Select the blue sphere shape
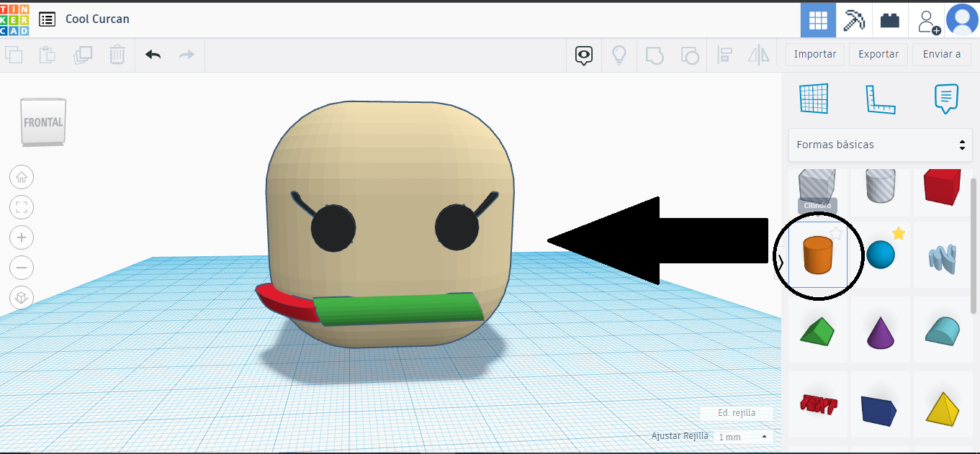The image size is (980, 454). tap(880, 255)
